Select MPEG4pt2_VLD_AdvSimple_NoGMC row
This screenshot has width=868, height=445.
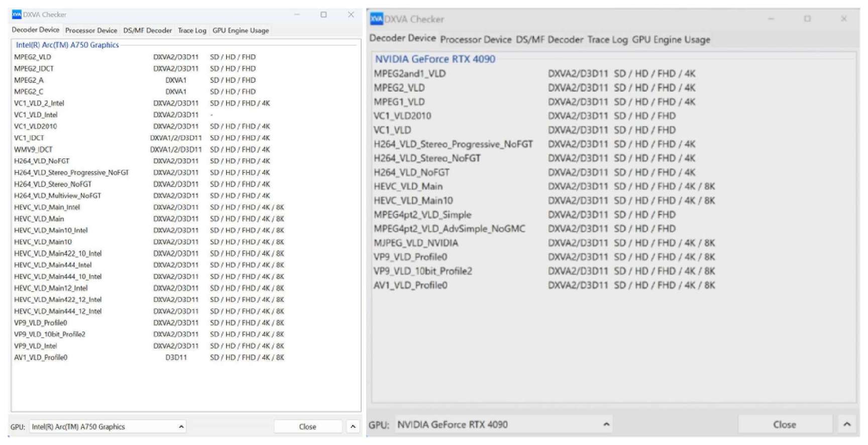click(x=525, y=229)
